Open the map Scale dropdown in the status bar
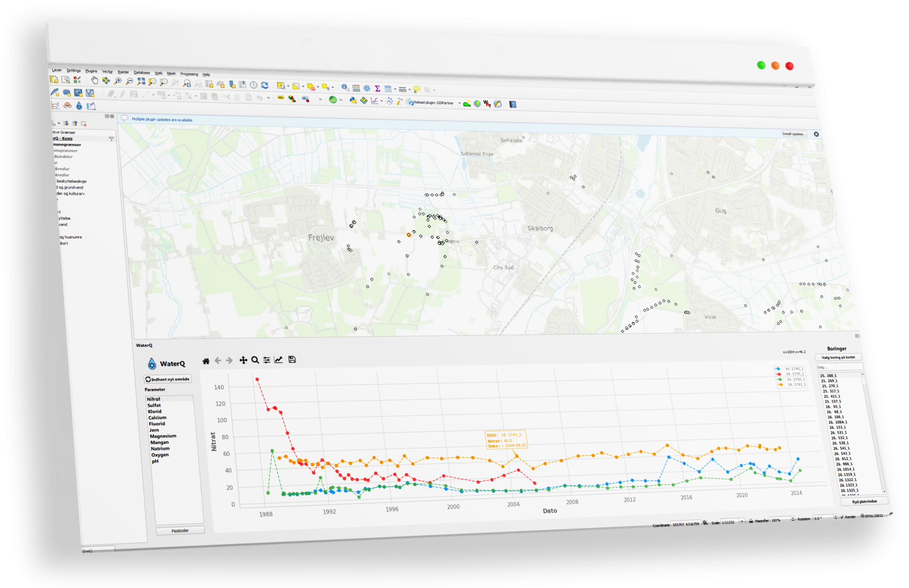 pos(742,522)
